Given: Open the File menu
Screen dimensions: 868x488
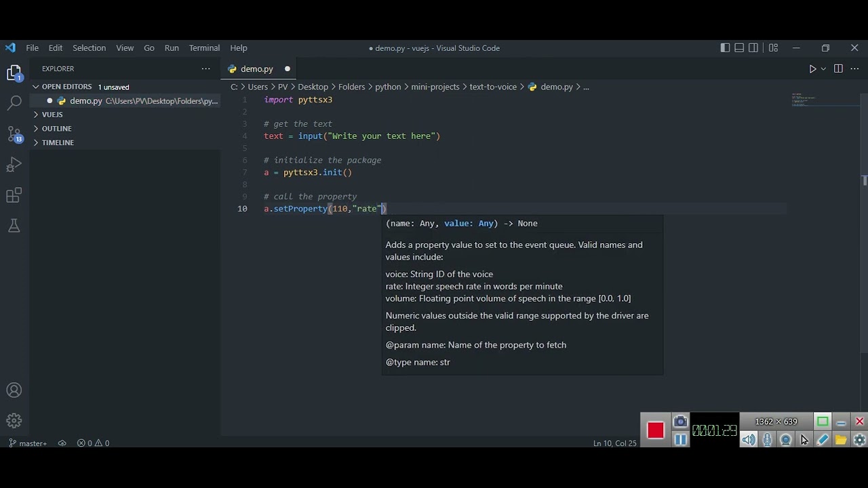Looking at the screenshot, I should [x=32, y=48].
